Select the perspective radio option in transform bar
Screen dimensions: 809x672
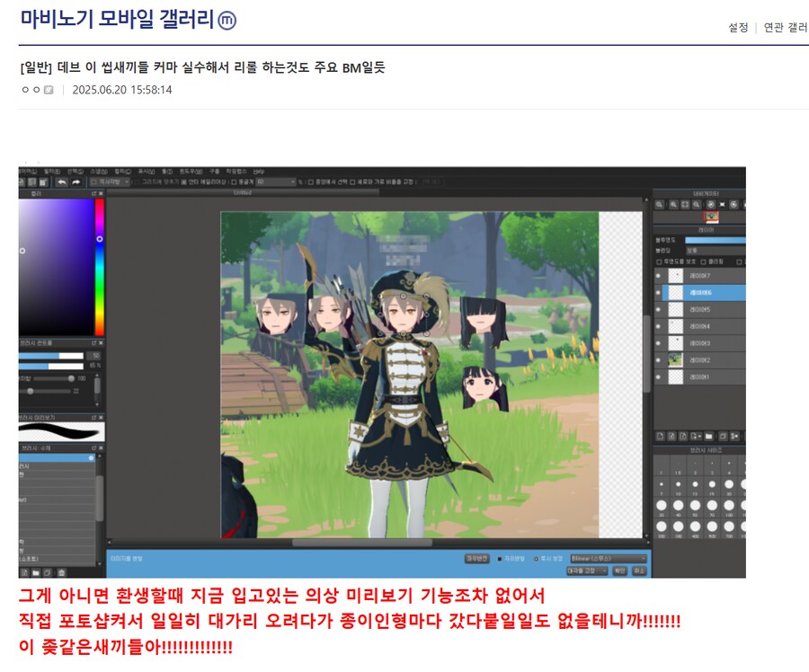[x=536, y=559]
